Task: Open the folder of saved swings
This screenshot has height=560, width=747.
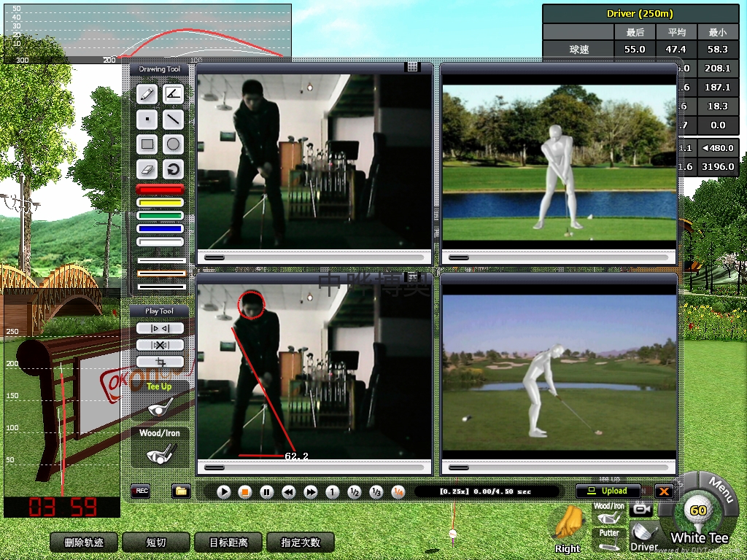Action: [x=181, y=491]
